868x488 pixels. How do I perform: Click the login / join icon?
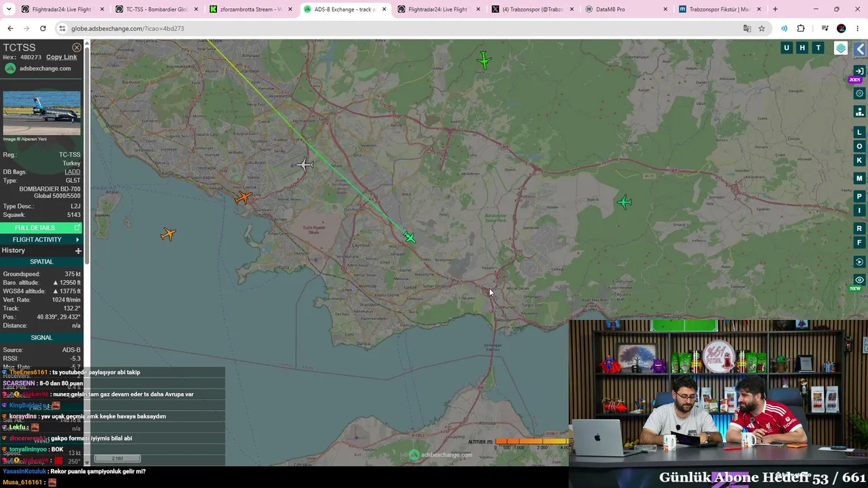tap(860, 71)
